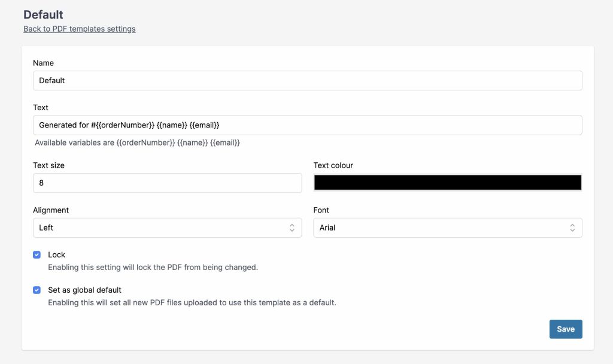Image resolution: width=613 pixels, height=364 pixels.
Task: Click the "Font" field label
Action: click(x=321, y=210)
